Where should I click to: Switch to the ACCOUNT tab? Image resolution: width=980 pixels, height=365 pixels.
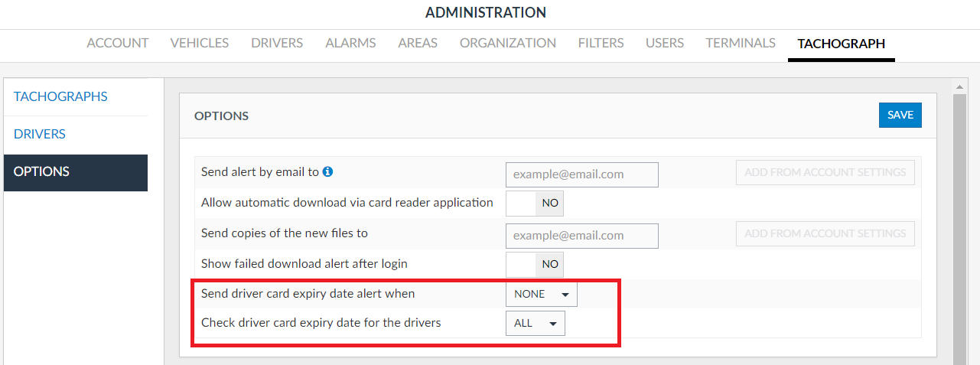click(118, 43)
